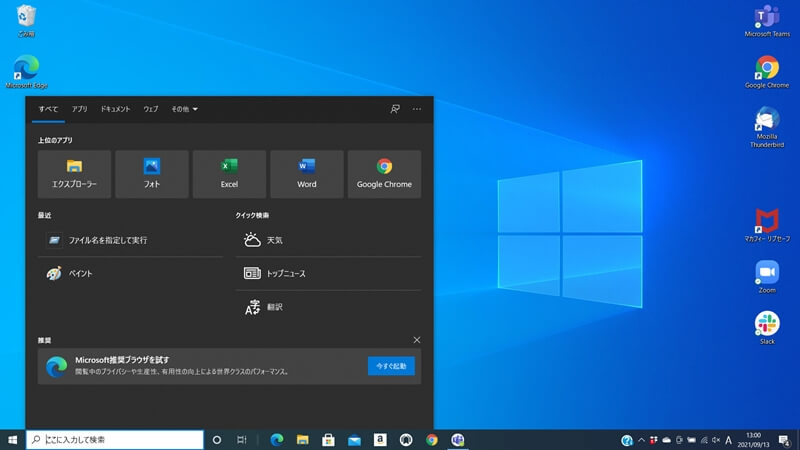
Task: Click the help question-mark tray icon
Action: (627, 440)
